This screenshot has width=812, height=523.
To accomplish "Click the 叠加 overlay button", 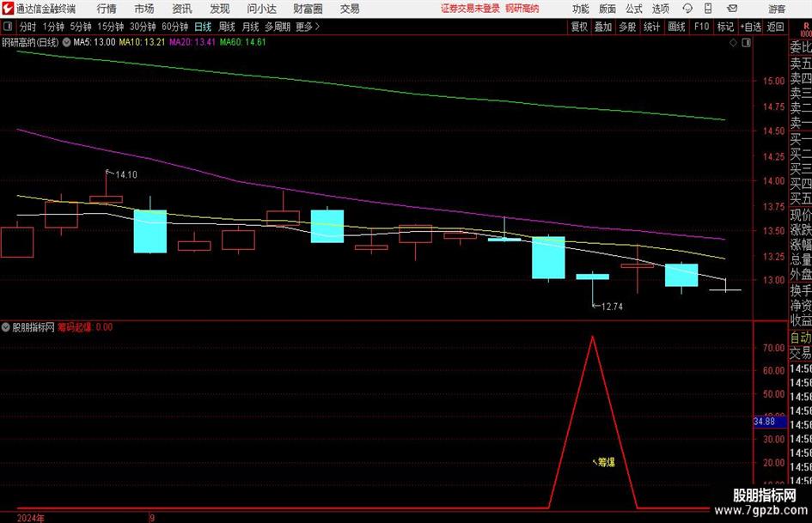I will [x=603, y=27].
